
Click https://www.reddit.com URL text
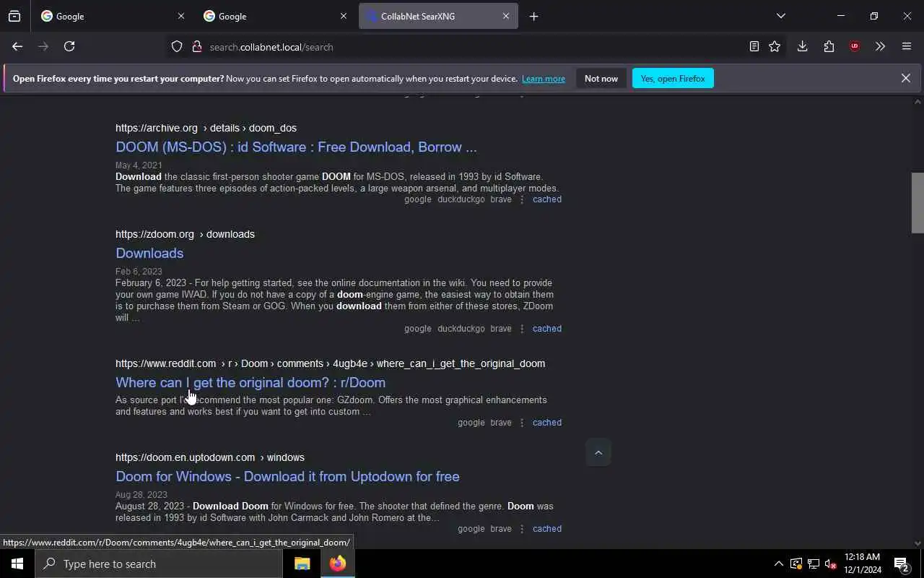click(165, 363)
